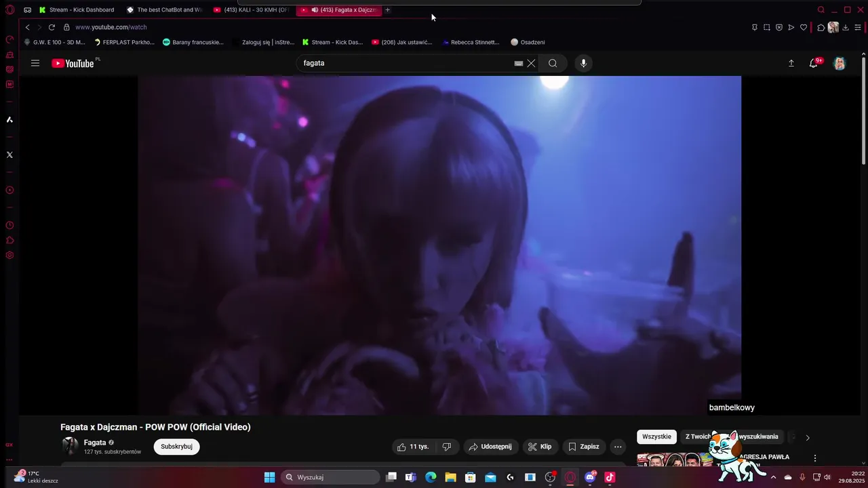Open options menu for AGRESJA PAWŁA video

tap(815, 458)
